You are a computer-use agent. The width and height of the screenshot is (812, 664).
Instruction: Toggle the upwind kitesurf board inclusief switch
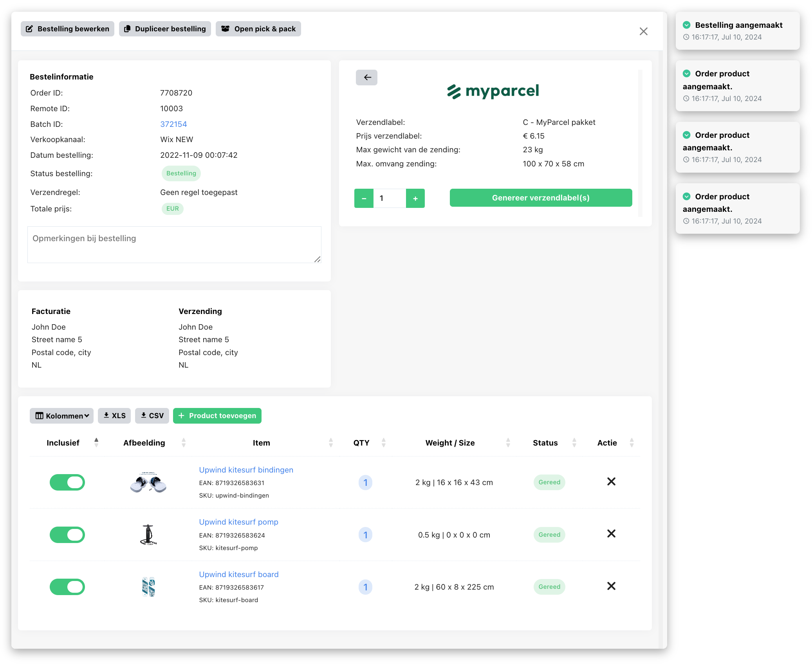pyautogui.click(x=67, y=586)
